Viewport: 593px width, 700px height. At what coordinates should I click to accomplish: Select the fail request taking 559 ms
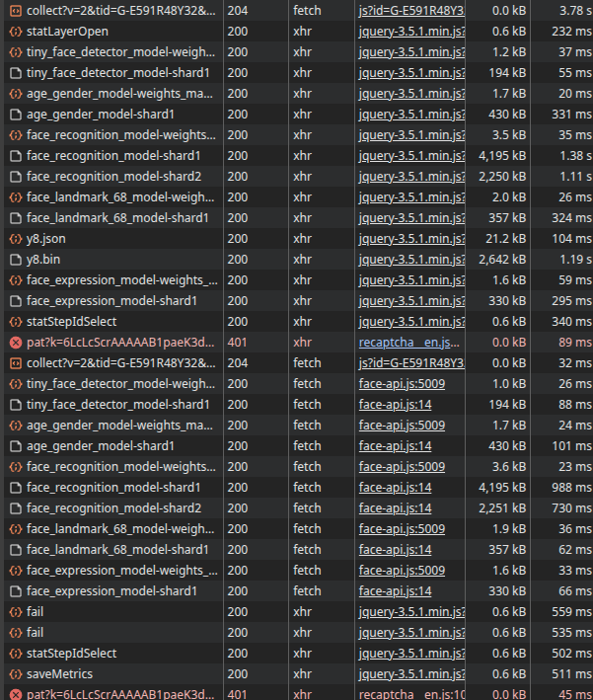pyautogui.click(x=36, y=612)
